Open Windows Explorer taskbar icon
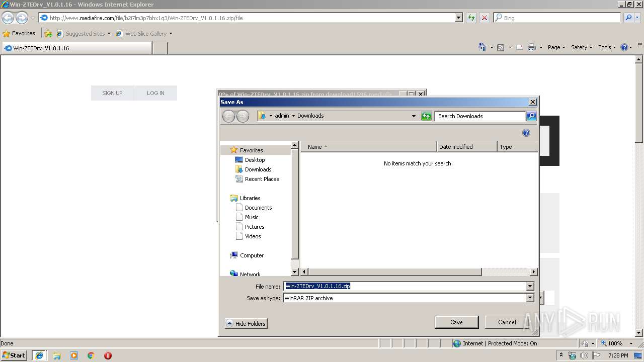644x362 pixels. click(x=57, y=355)
